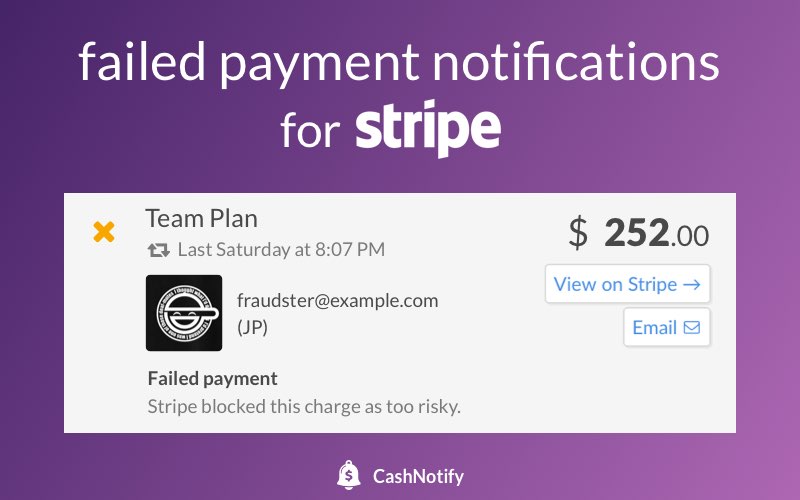This screenshot has height=500, width=800.
Task: Click the arrow in View on Stripe
Action: pos(693,284)
